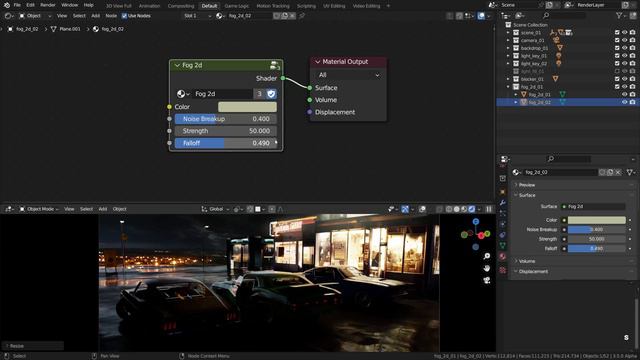Viewport: 640px width, 360px height.
Task: Open the Material Output All target dropdown
Action: 348,75
